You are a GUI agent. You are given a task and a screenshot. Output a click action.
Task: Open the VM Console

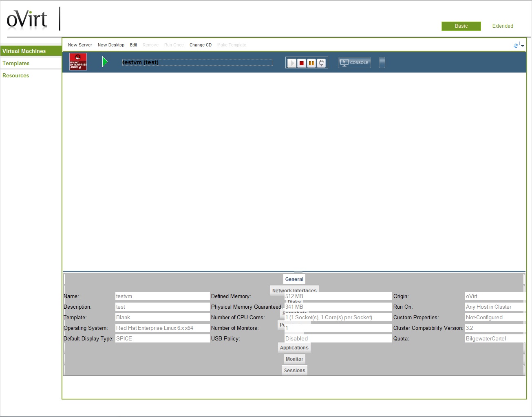pos(355,62)
